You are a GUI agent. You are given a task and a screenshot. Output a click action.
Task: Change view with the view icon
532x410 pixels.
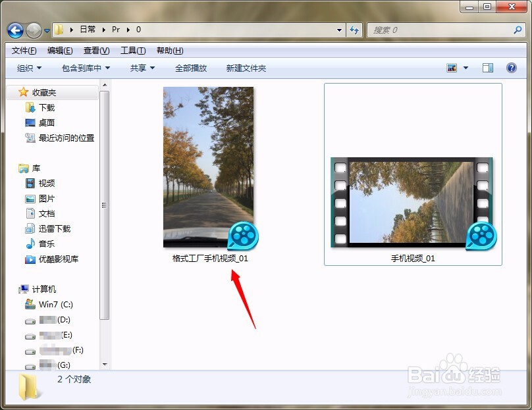point(452,68)
